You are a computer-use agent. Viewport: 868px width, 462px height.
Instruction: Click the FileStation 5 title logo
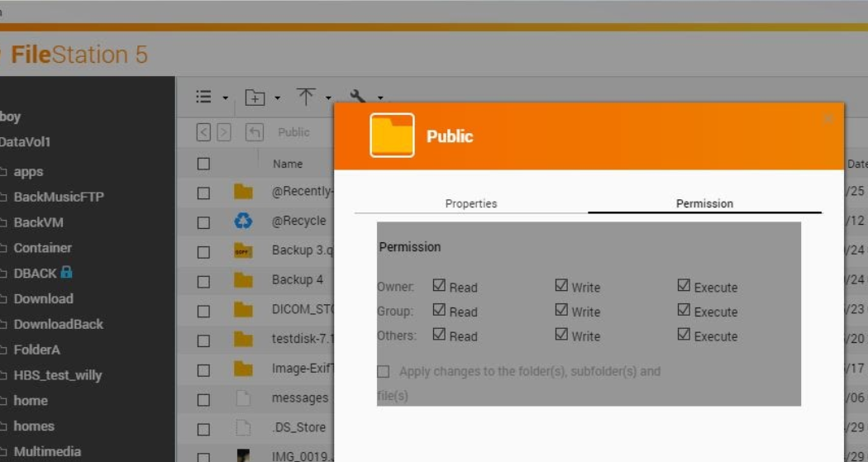pyautogui.click(x=79, y=55)
